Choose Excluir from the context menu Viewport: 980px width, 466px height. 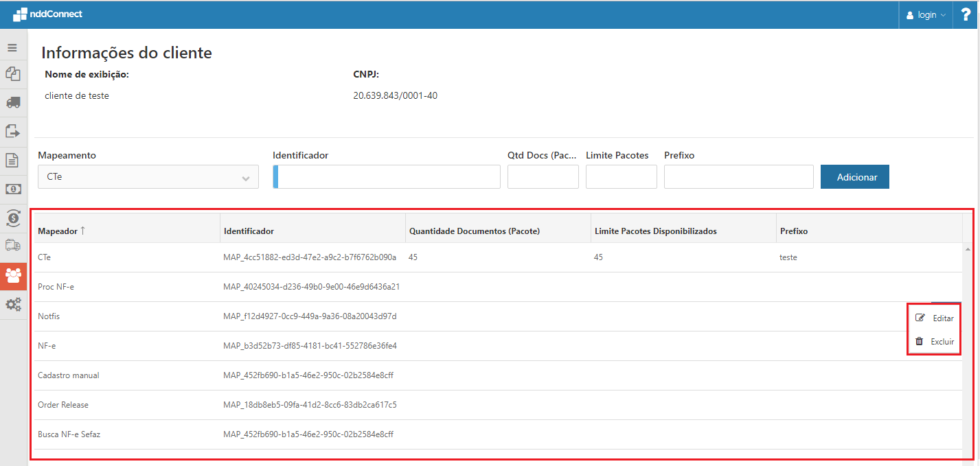coord(935,342)
